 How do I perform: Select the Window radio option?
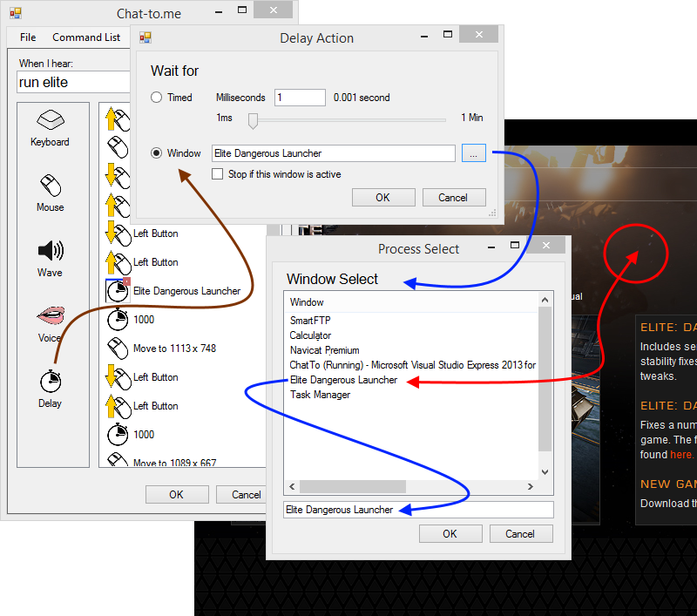(x=156, y=153)
